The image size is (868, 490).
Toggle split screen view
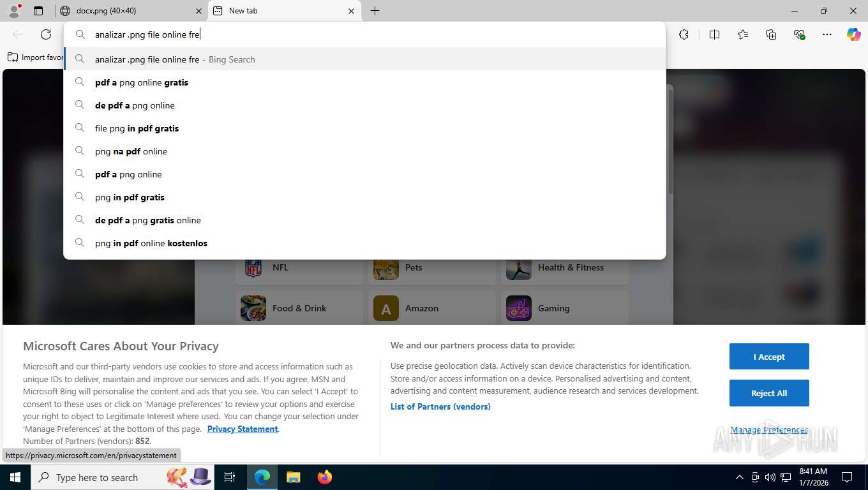[714, 34]
